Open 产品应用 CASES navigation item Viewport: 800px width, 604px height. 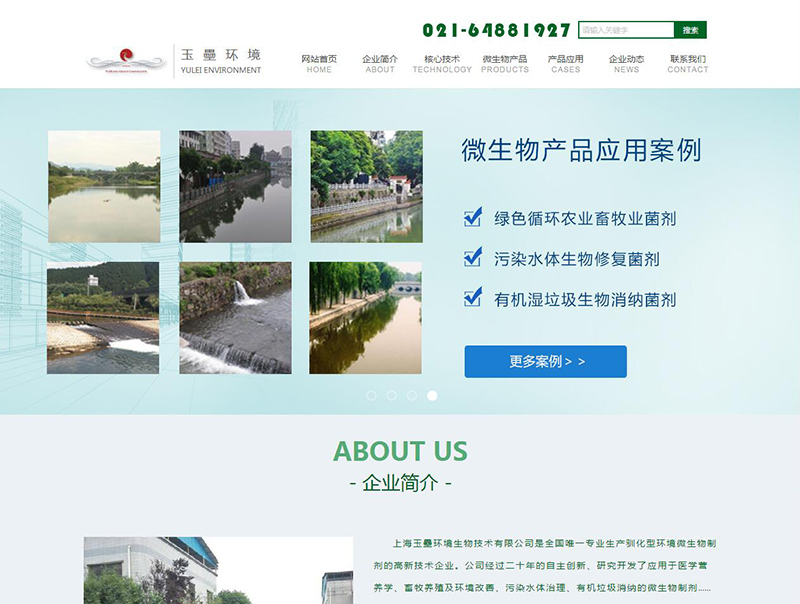565,64
